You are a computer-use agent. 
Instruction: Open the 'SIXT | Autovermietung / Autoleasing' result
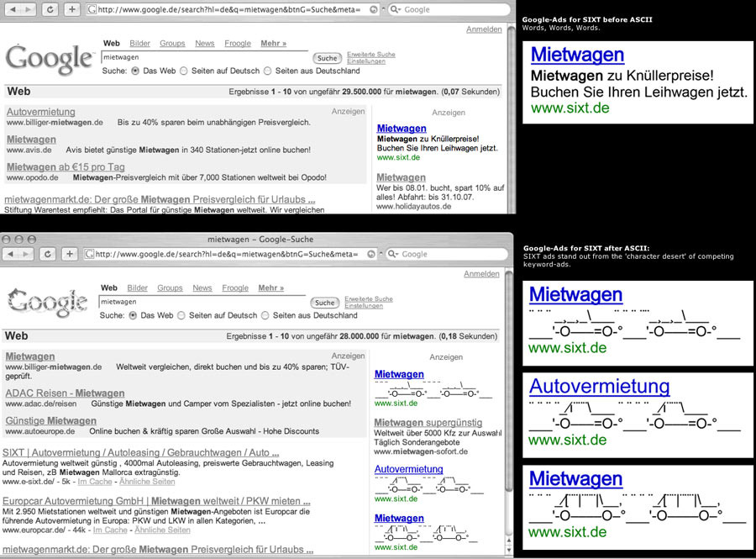[x=141, y=452]
